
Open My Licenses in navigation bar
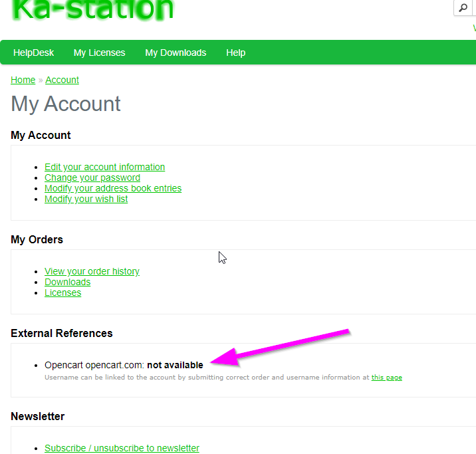click(x=99, y=53)
